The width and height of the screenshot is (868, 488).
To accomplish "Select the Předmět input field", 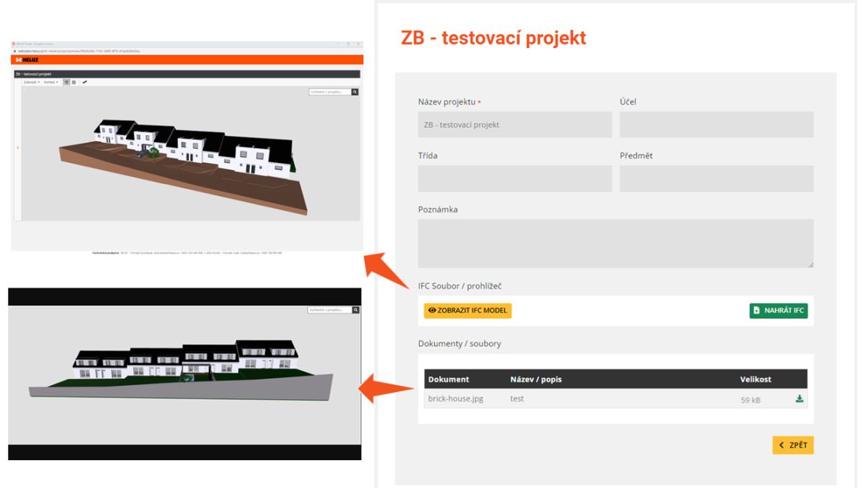I will pos(716,179).
